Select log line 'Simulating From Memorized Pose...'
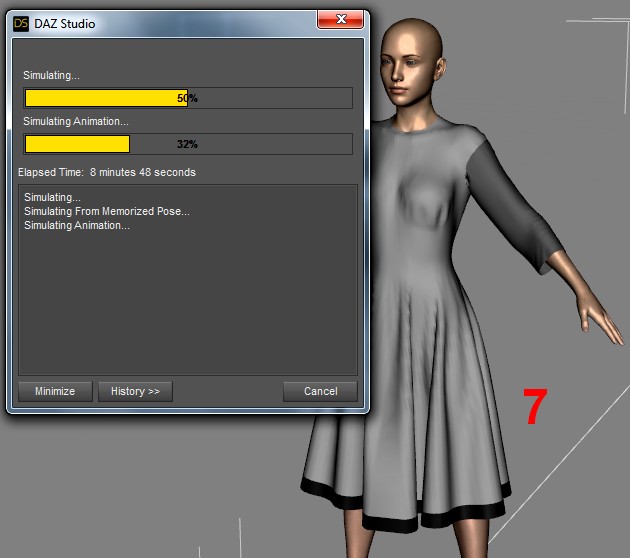 coord(107,211)
